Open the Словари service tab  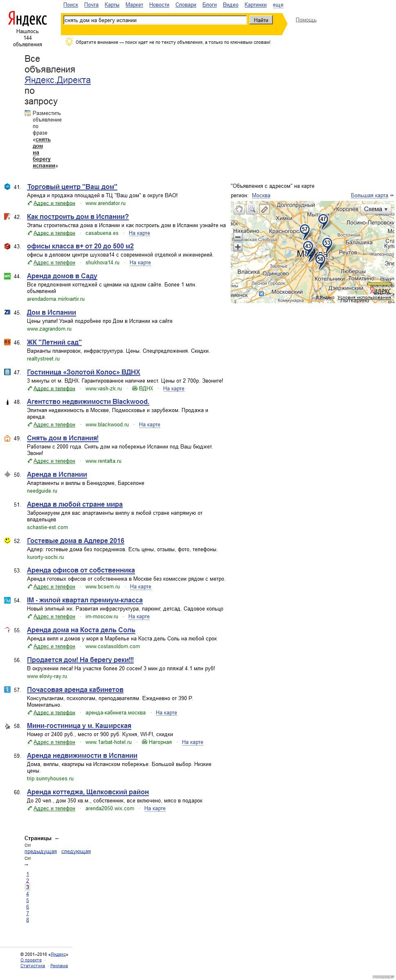click(186, 5)
